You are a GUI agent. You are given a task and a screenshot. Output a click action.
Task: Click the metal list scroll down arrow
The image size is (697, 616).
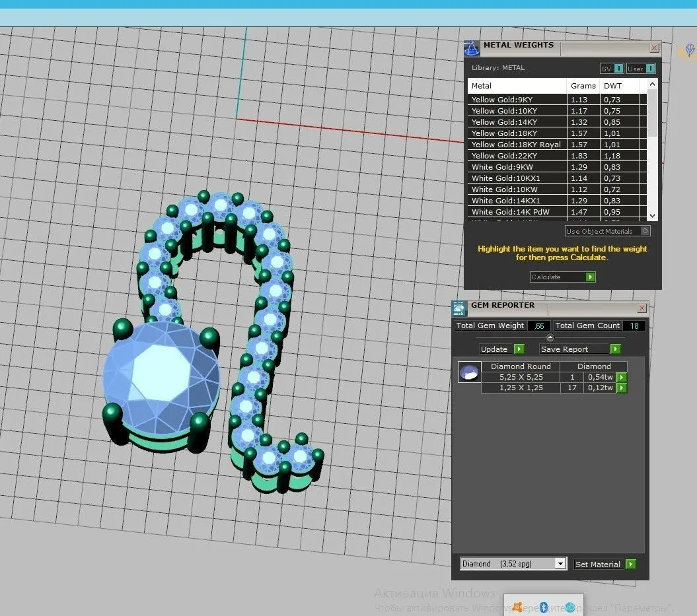[x=652, y=216]
